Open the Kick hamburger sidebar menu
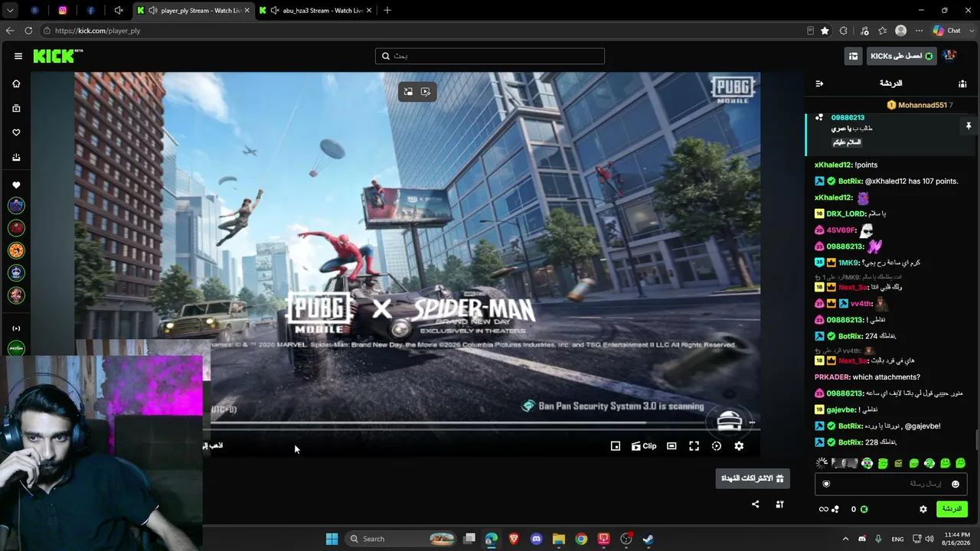Image resolution: width=980 pixels, height=551 pixels. [x=18, y=56]
